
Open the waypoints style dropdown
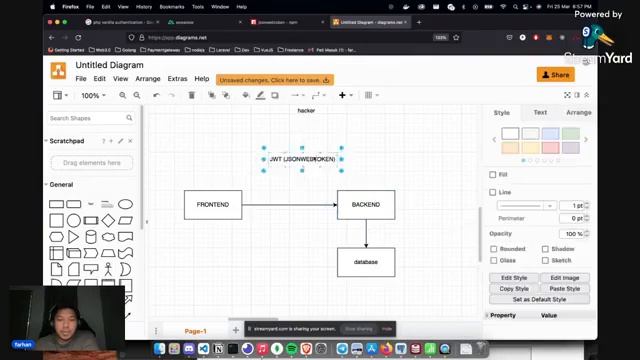click(318, 95)
